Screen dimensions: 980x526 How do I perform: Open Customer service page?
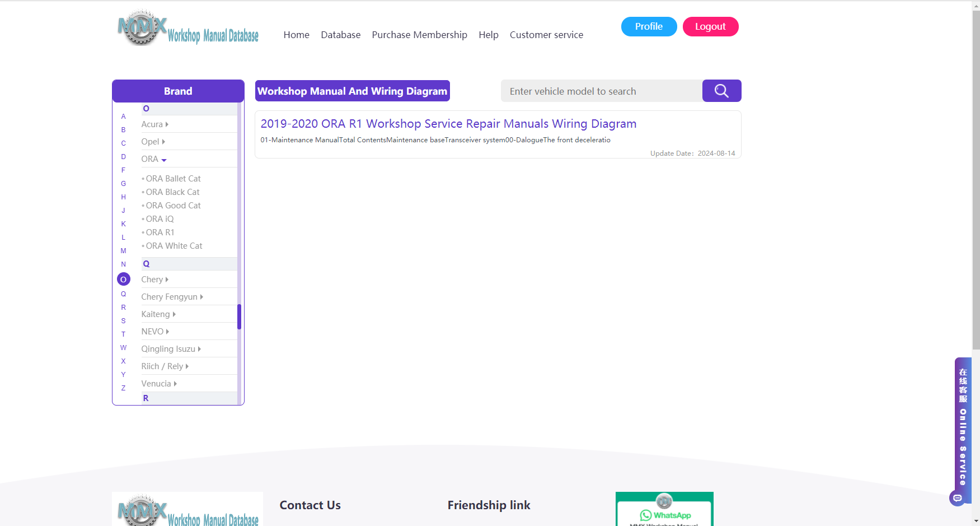click(x=546, y=35)
